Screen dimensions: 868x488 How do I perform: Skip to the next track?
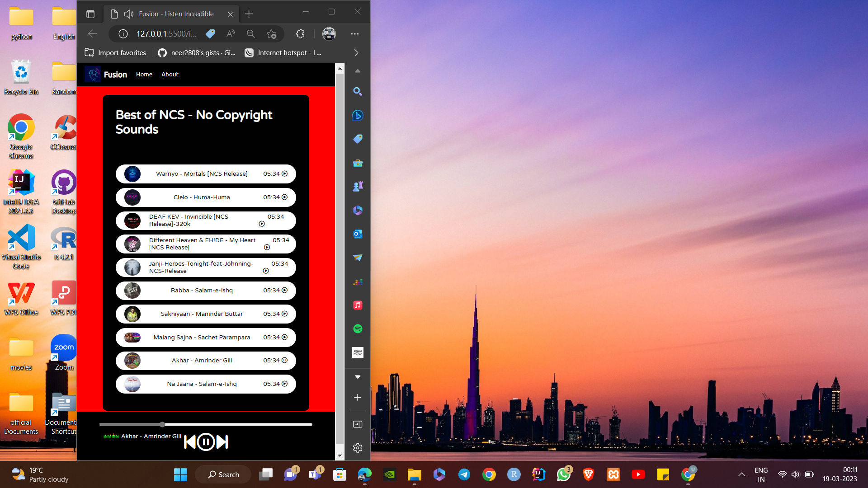[222, 442]
